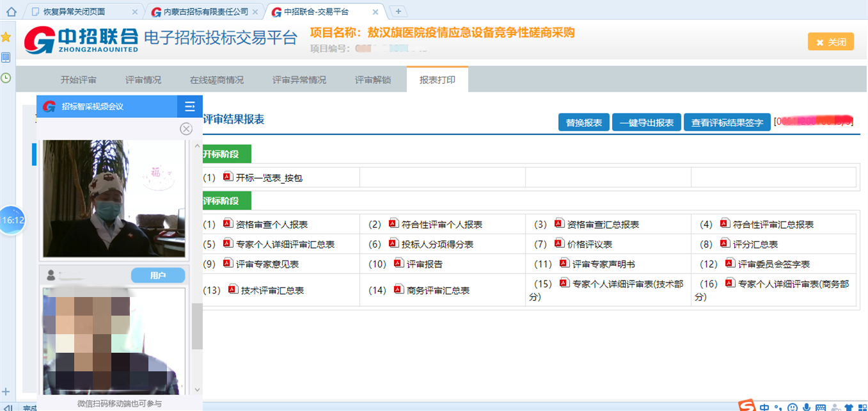Screen dimensions: 868x411
Task: Open the 评审解锁 tab
Action: [x=373, y=80]
